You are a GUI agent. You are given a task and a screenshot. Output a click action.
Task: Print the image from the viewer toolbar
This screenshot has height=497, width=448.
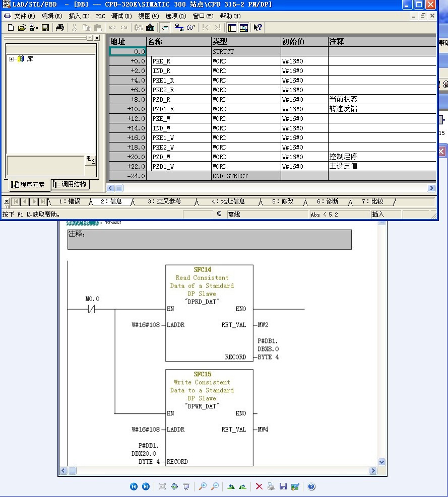271,486
